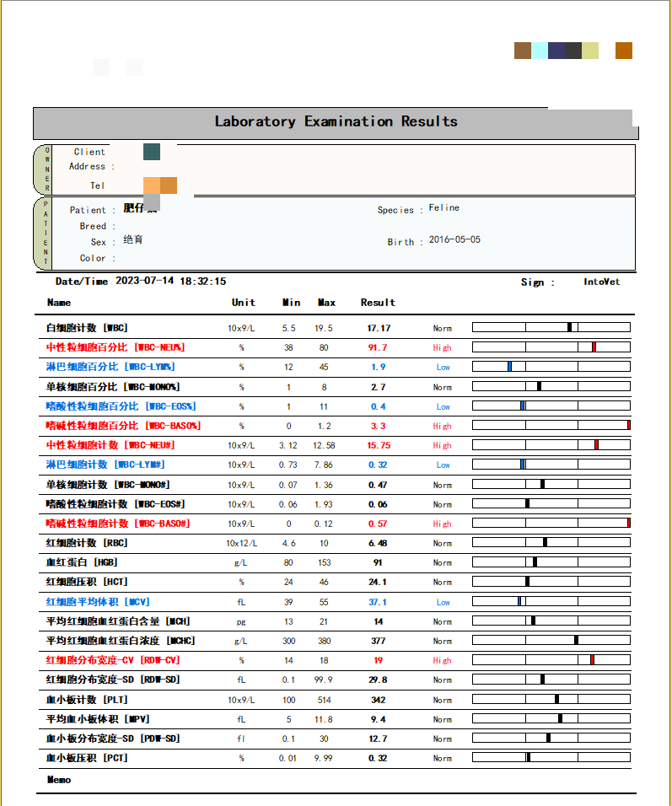The image size is (672, 806).
Task: Click the HGB range bar marker
Action: (535, 562)
